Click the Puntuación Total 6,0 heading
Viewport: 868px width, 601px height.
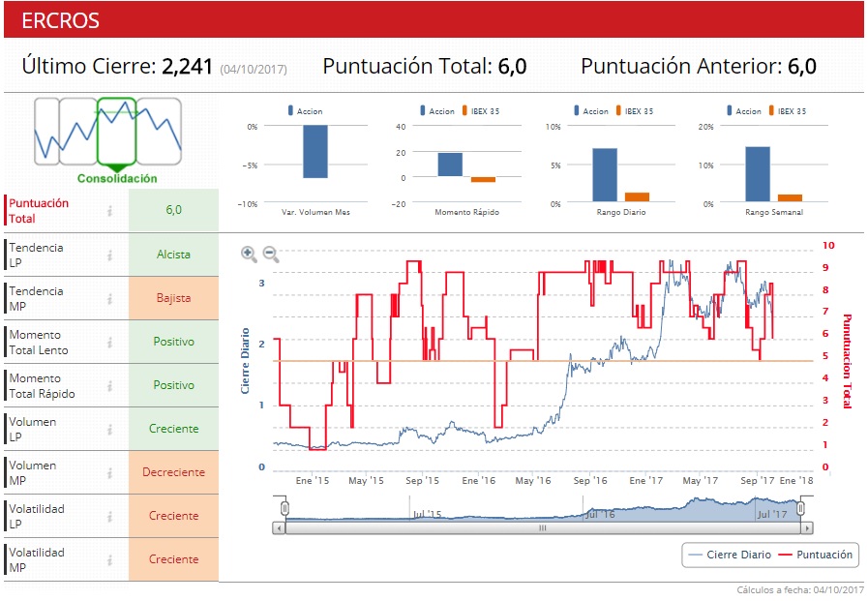click(425, 67)
